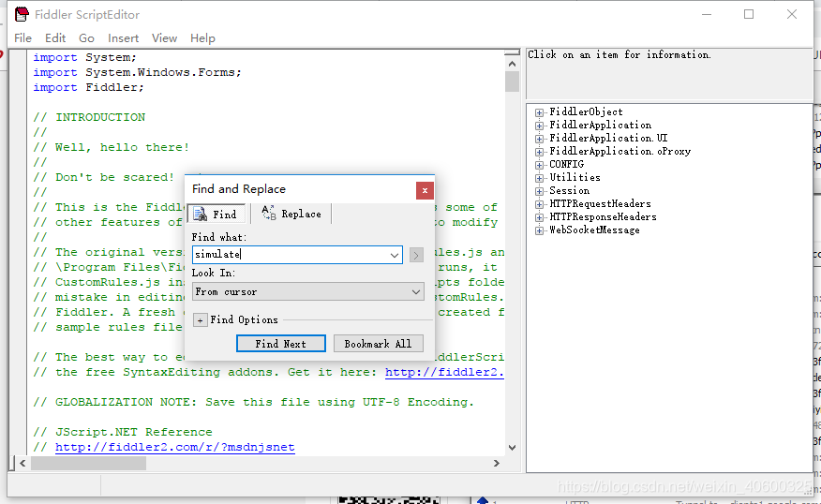Click the editor vertical scrollbar thumb
Image resolution: width=821 pixels, height=504 pixels.
point(512,82)
